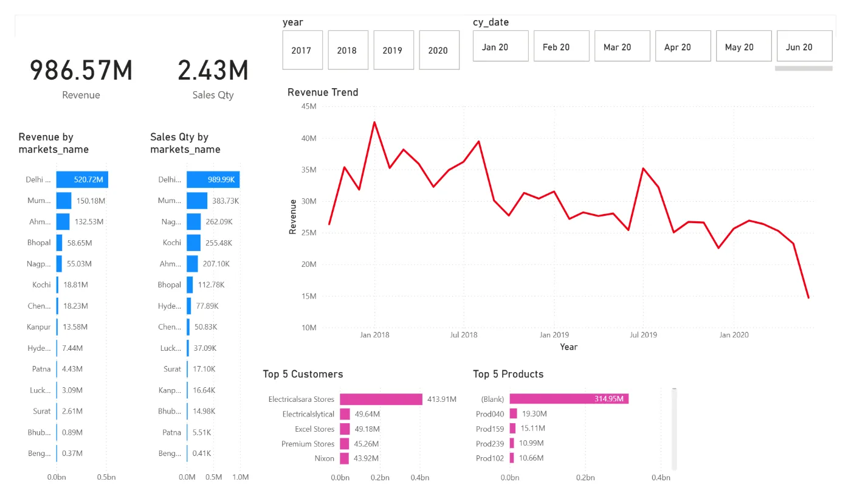
Task: Select May 20 in the cy_date slicer
Action: point(744,47)
